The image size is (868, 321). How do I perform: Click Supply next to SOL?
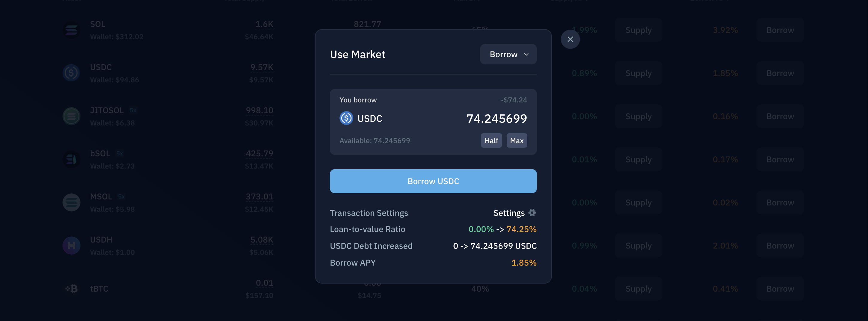[638, 30]
